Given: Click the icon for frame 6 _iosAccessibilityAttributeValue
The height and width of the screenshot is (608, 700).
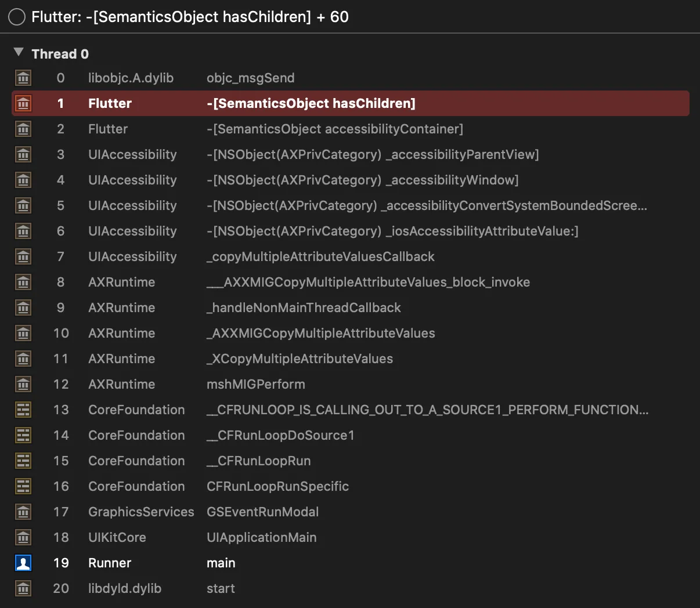Looking at the screenshot, I should coord(23,231).
